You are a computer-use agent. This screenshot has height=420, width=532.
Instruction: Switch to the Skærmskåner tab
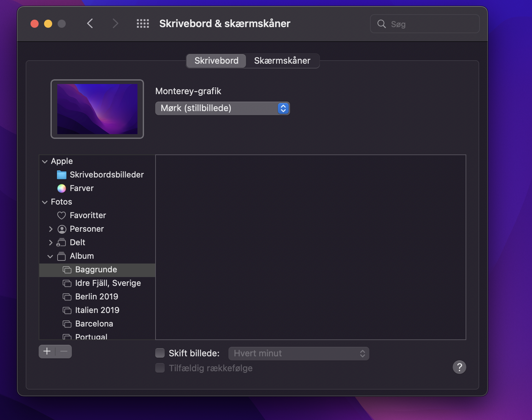(x=282, y=61)
